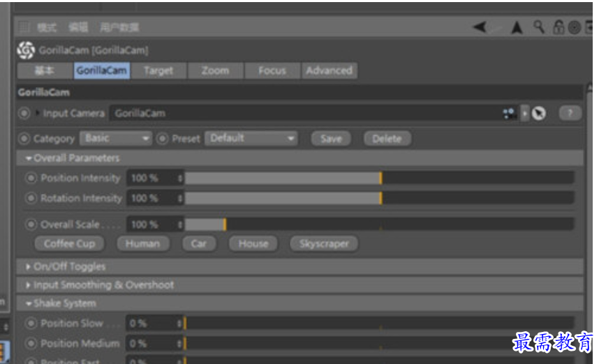Screen dimensions: 599x364
Task: Expand Input Camera disclosure triangle
Action: [x=38, y=113]
